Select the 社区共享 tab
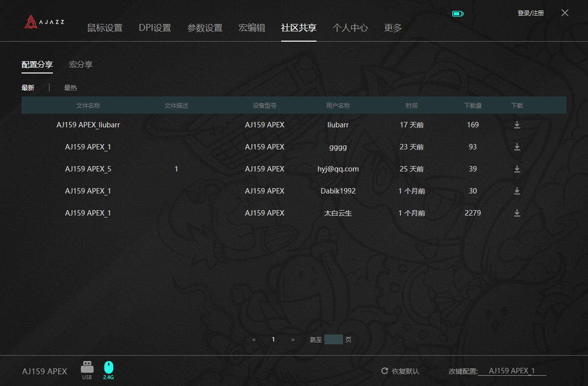This screenshot has height=386, width=588. click(299, 28)
